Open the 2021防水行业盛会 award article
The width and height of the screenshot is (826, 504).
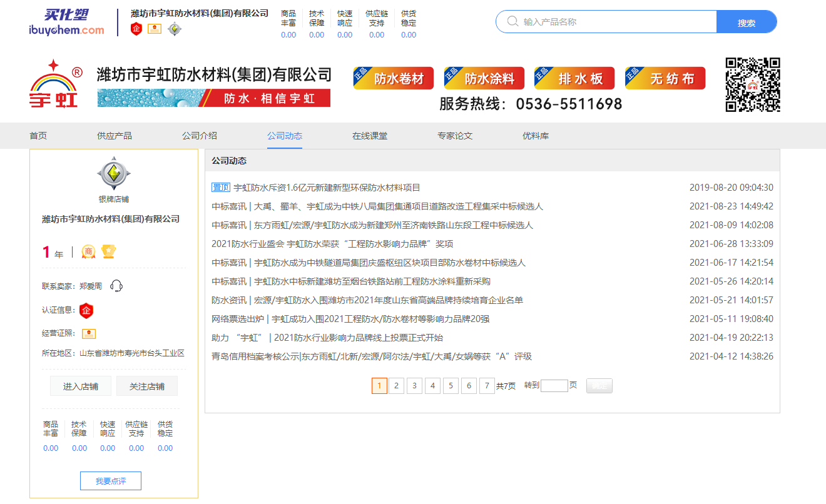tap(332, 244)
